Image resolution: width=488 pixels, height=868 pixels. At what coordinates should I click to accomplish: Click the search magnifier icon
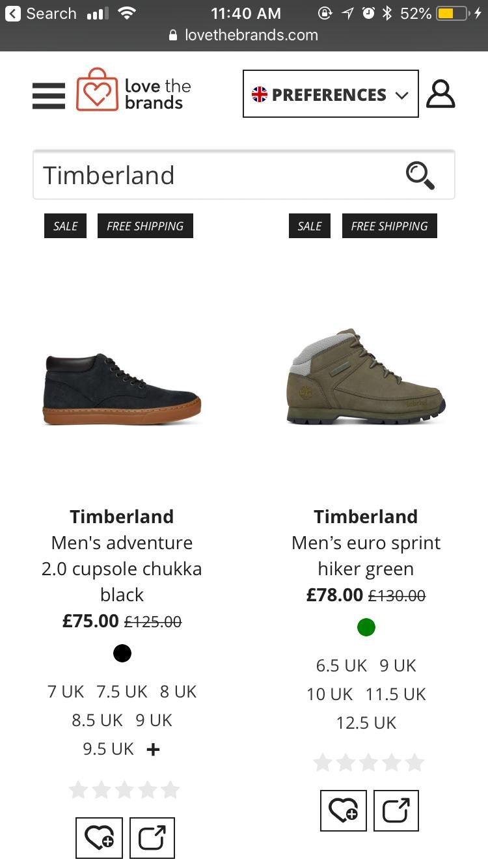click(x=420, y=175)
